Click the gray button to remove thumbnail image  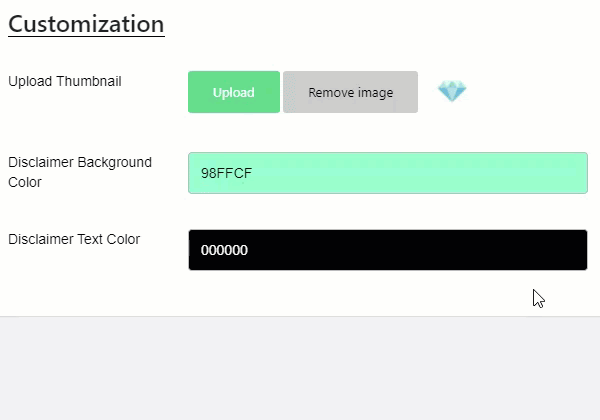[x=351, y=92]
